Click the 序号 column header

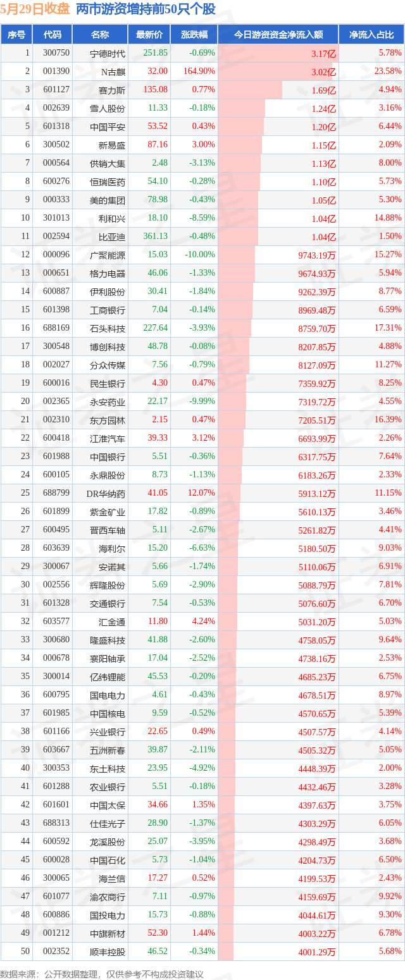tap(16, 34)
